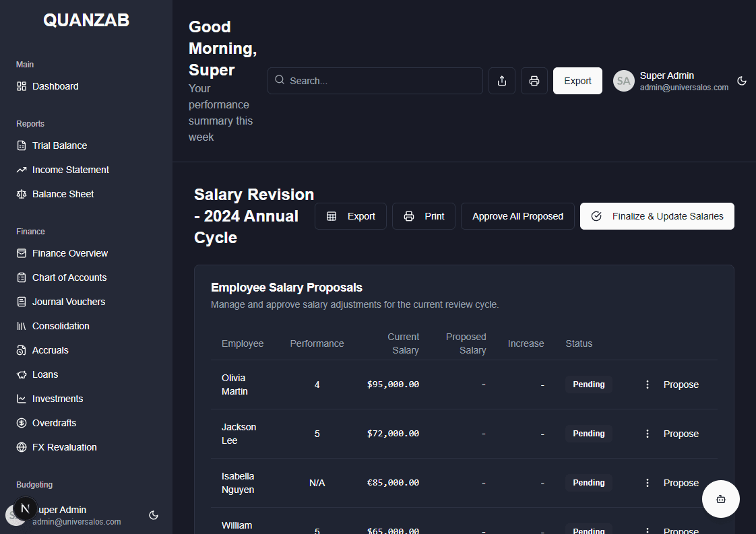Click the Balance Sheet scales icon

click(x=21, y=194)
